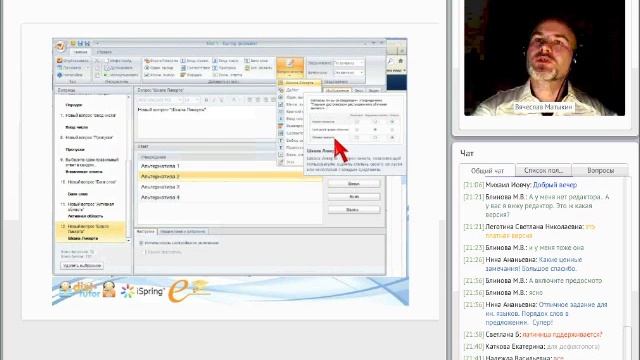This screenshot has height=360, width=640.
Task: Select Шкала Ликерта in the dropdown menu
Action: coord(299,82)
